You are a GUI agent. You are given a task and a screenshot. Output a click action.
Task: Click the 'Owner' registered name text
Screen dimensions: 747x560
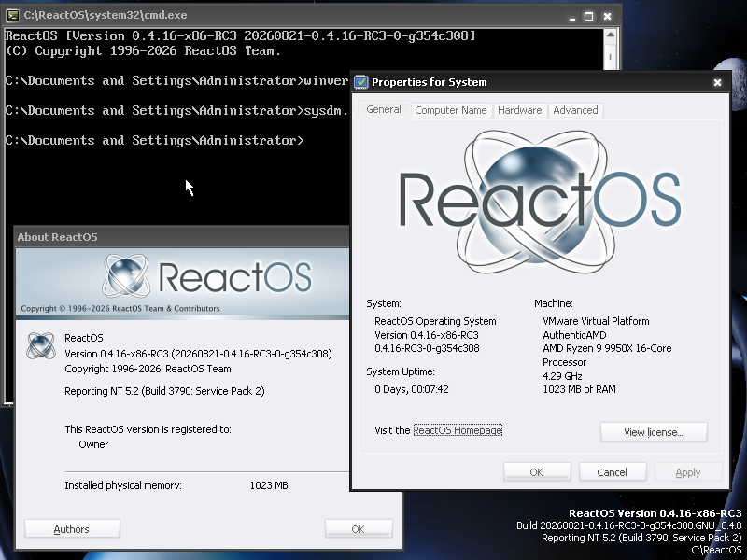[x=93, y=444]
